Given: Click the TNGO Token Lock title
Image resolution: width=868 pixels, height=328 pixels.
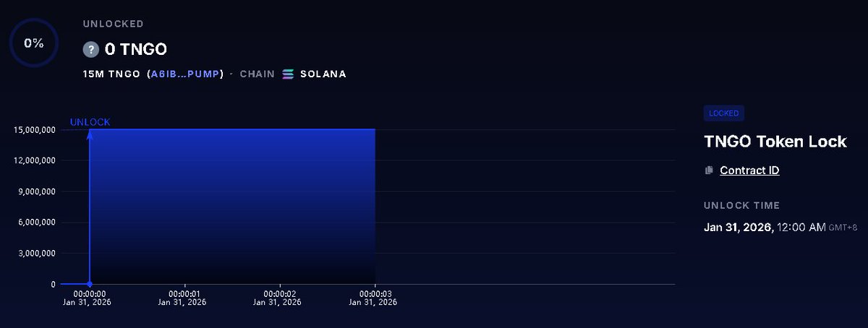Looking at the screenshot, I should [x=775, y=142].
